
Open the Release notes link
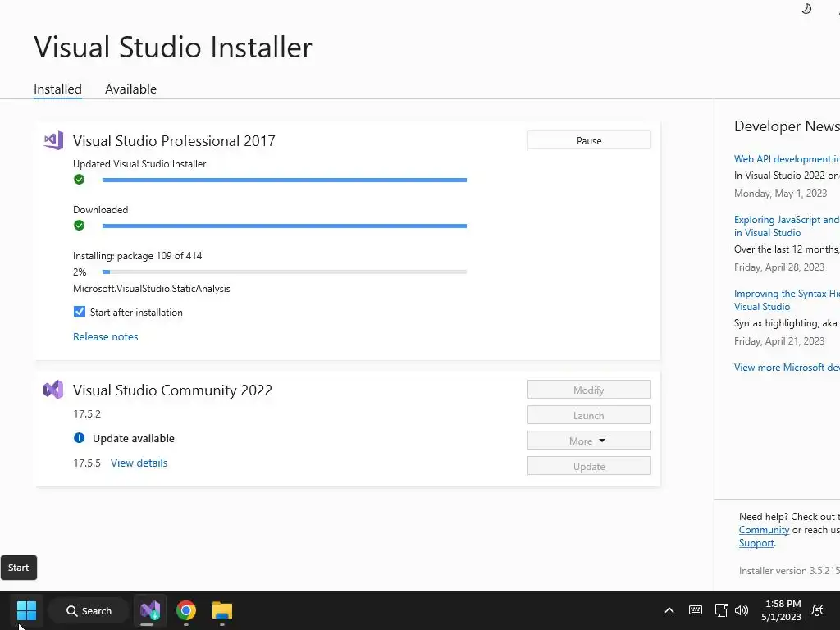[x=106, y=336]
